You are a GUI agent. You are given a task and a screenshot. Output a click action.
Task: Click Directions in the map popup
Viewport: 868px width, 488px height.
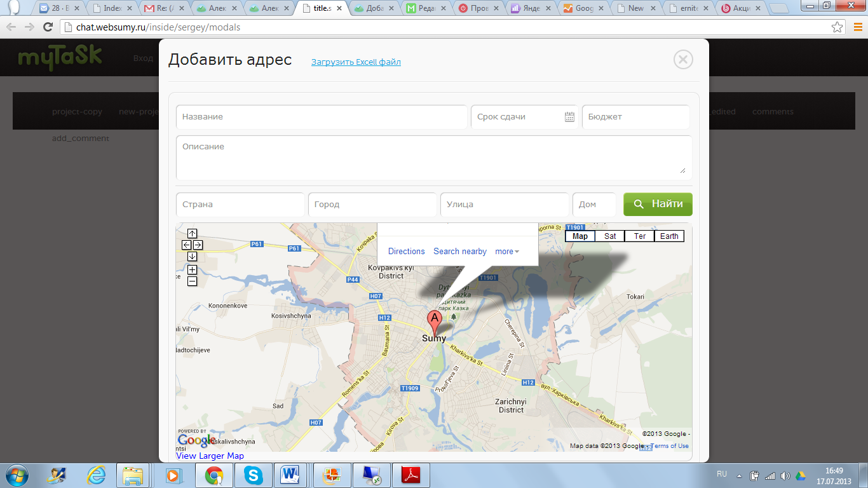coord(406,252)
